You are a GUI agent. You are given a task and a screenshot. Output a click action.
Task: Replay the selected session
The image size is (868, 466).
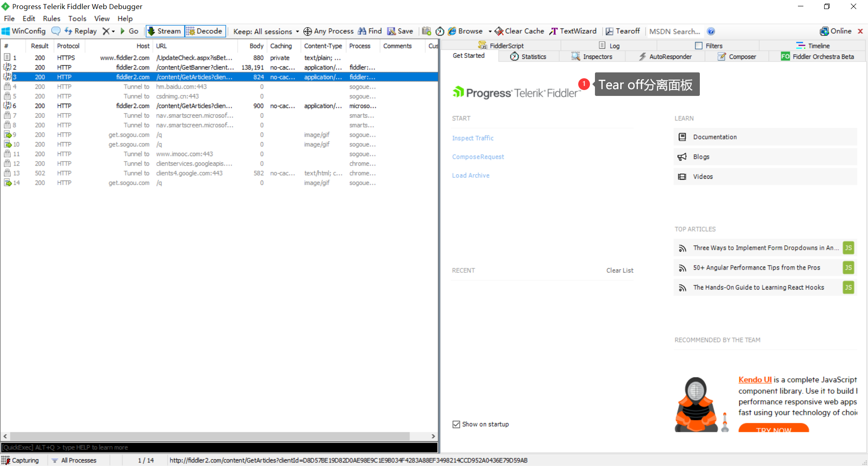coord(81,31)
